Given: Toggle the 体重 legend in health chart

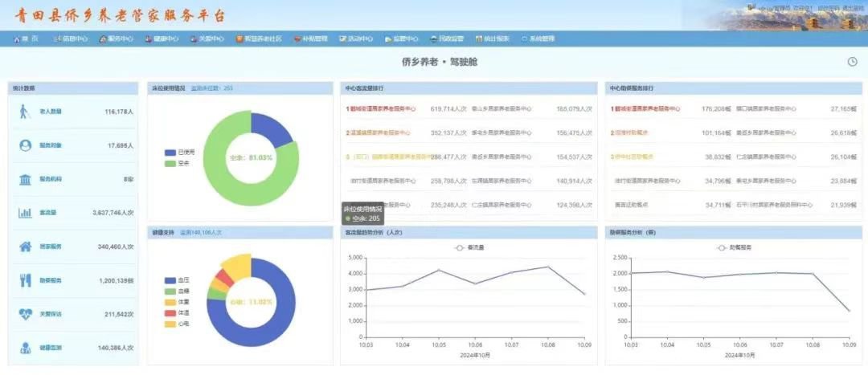Looking at the screenshot, I should pyautogui.click(x=176, y=302).
